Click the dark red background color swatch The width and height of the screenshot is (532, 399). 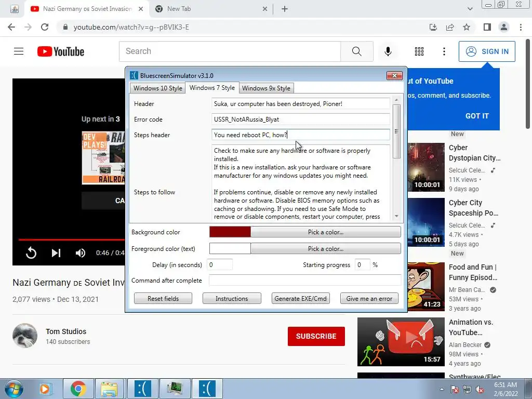[x=230, y=232]
